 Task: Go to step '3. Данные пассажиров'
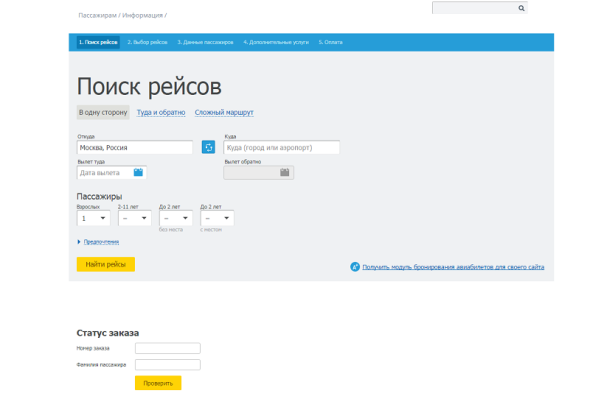click(x=205, y=42)
